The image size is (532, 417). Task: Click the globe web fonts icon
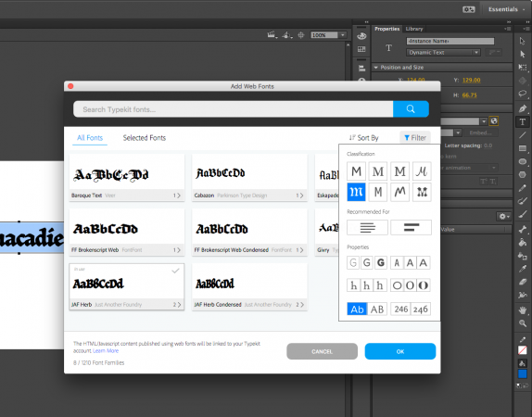[x=494, y=120]
